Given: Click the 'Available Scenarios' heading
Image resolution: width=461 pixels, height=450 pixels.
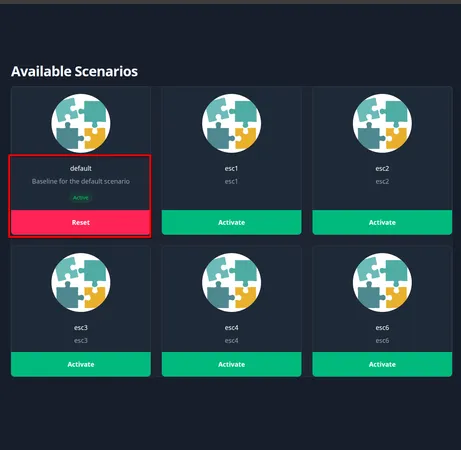Looking at the screenshot, I should pyautogui.click(x=74, y=71).
